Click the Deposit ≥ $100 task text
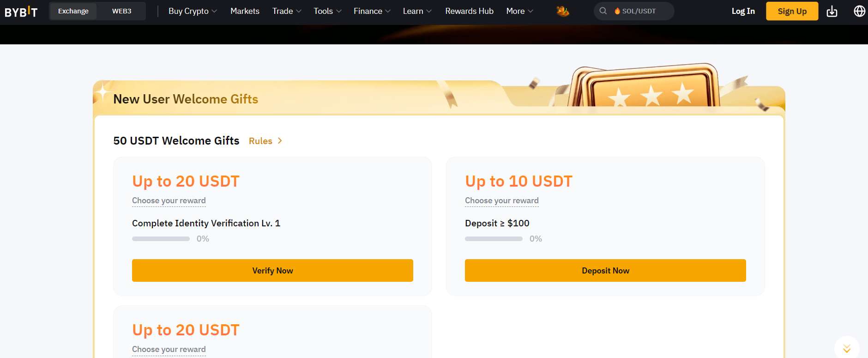This screenshot has height=358, width=868. [x=497, y=223]
